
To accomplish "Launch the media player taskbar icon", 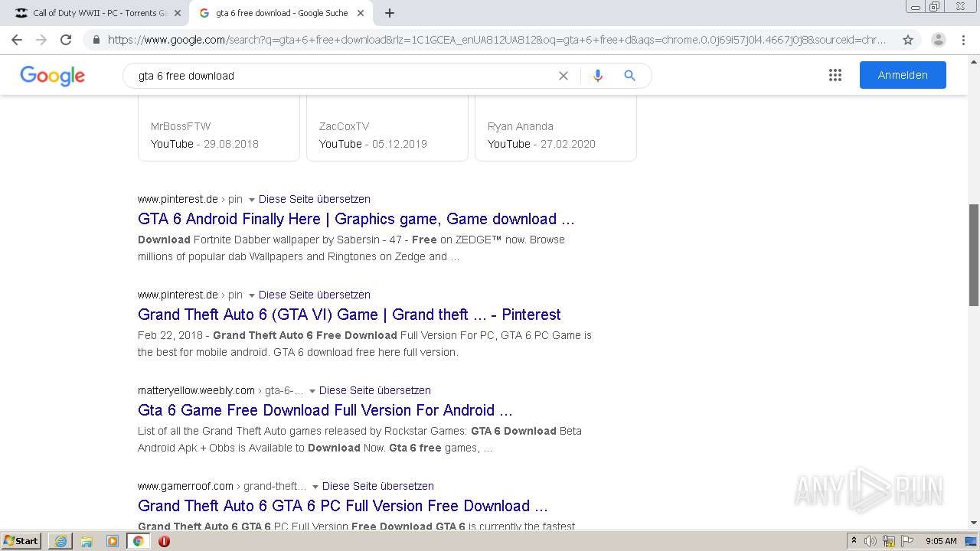I will [x=113, y=541].
